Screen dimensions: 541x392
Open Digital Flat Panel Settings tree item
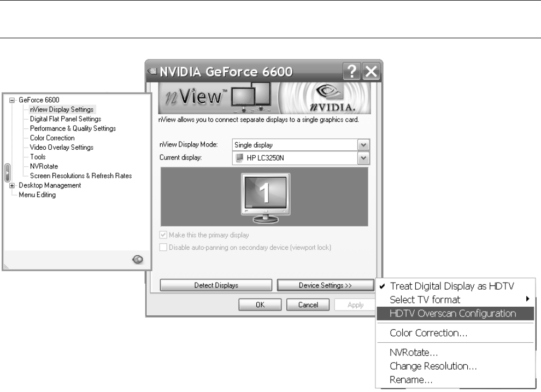[x=66, y=119]
